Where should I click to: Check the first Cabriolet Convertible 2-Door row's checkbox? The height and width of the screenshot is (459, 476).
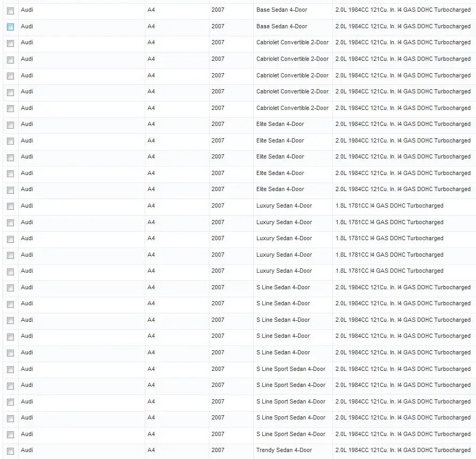(x=10, y=43)
